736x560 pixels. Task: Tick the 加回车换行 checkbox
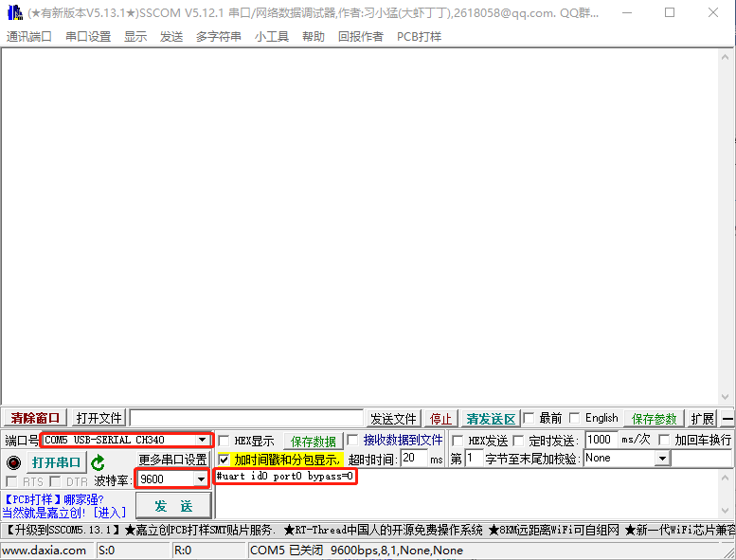[x=664, y=441]
